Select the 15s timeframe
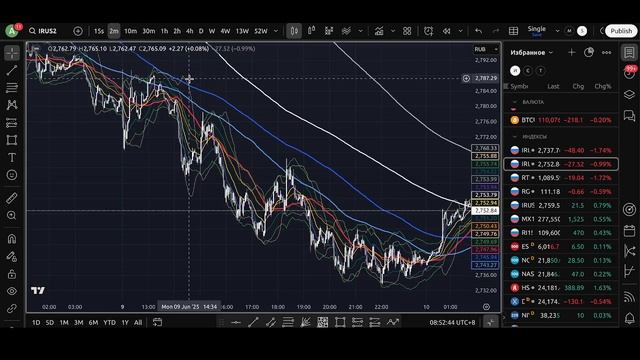This screenshot has width=640, height=360. [x=99, y=31]
